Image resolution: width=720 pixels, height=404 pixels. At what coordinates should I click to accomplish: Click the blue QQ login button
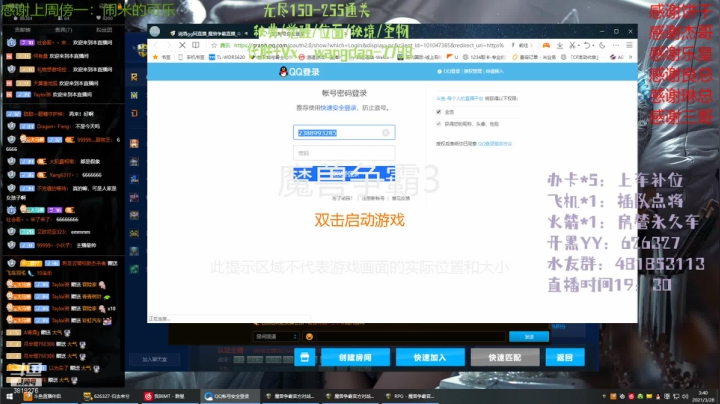344,174
